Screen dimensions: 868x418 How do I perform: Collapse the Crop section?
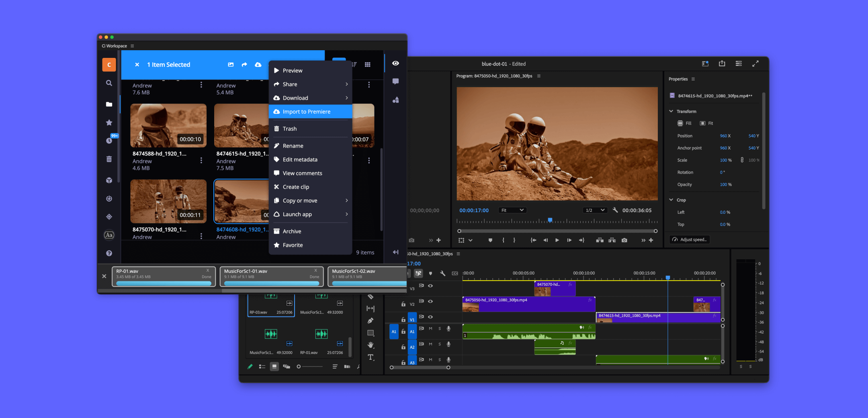click(671, 200)
